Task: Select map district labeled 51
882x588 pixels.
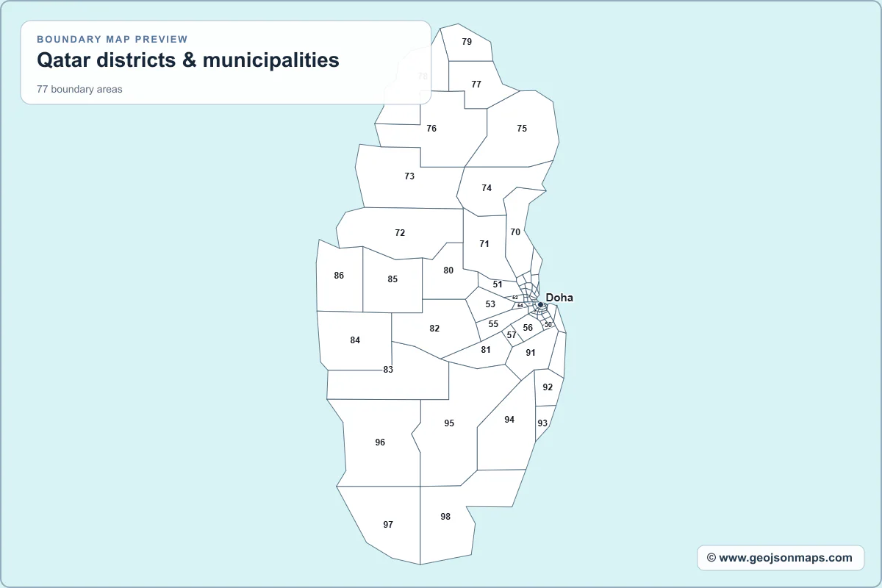Action: click(498, 284)
